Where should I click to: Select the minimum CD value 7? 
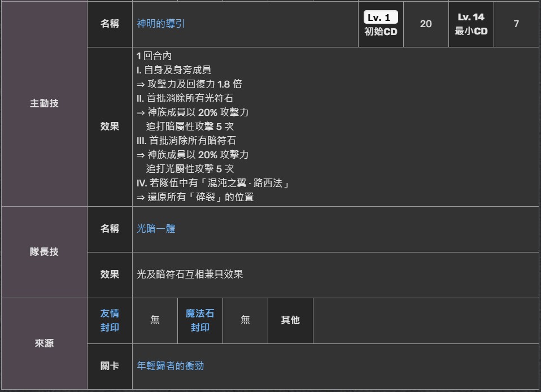516,24
